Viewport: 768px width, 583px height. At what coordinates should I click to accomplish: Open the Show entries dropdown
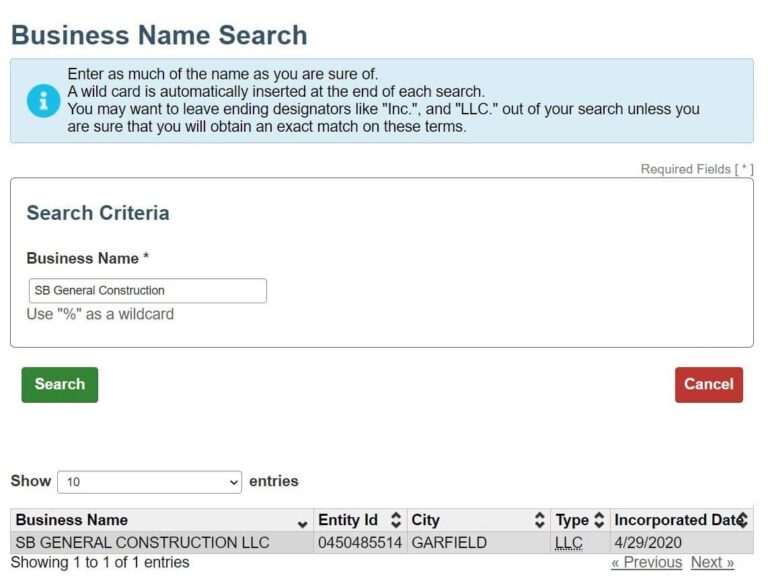150,482
